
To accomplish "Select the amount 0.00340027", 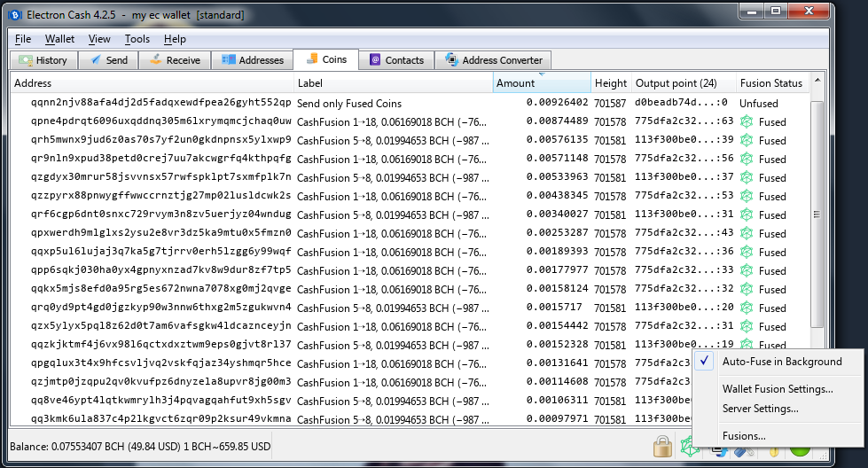I will [557, 214].
